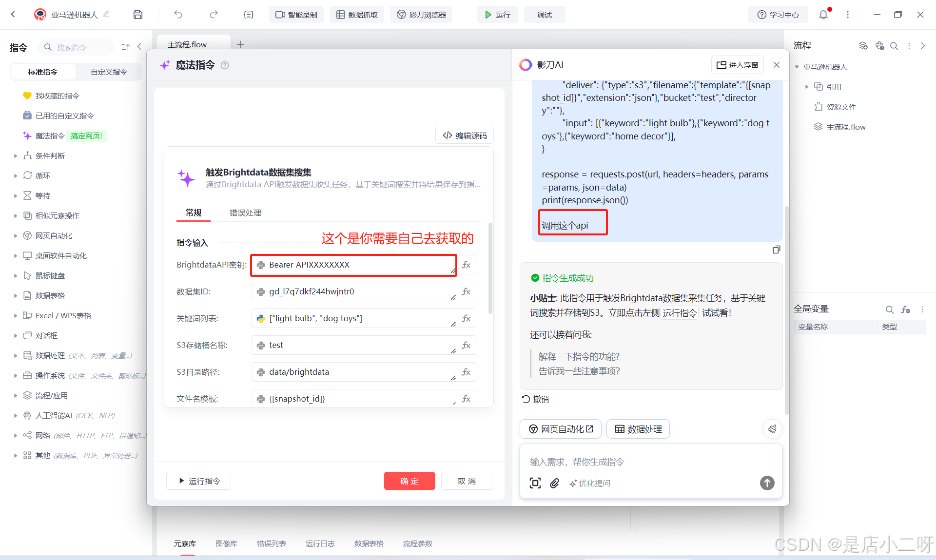936x560 pixels.
Task: Switch to 自定义指令 toggle
Action: [x=109, y=72]
